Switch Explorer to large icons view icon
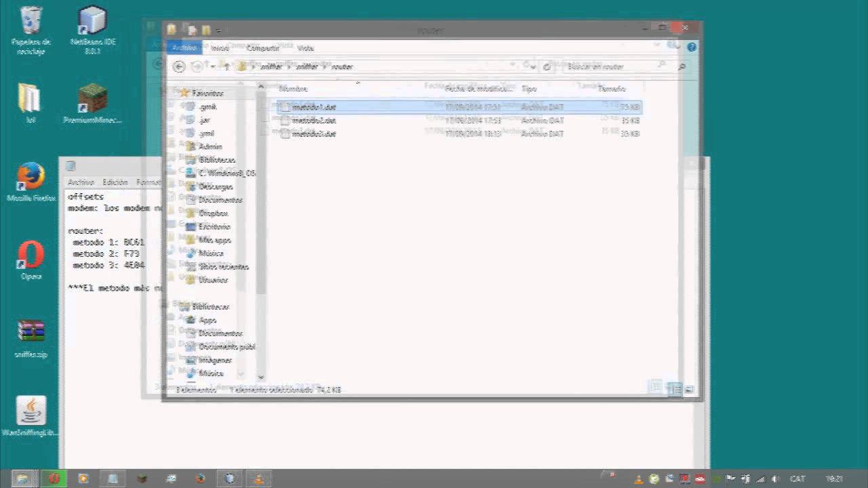The width and height of the screenshot is (868, 488). pos(689,389)
